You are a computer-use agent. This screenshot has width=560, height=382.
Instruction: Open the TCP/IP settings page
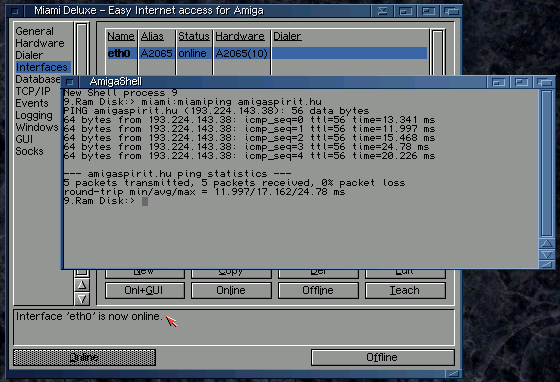[x=32, y=91]
